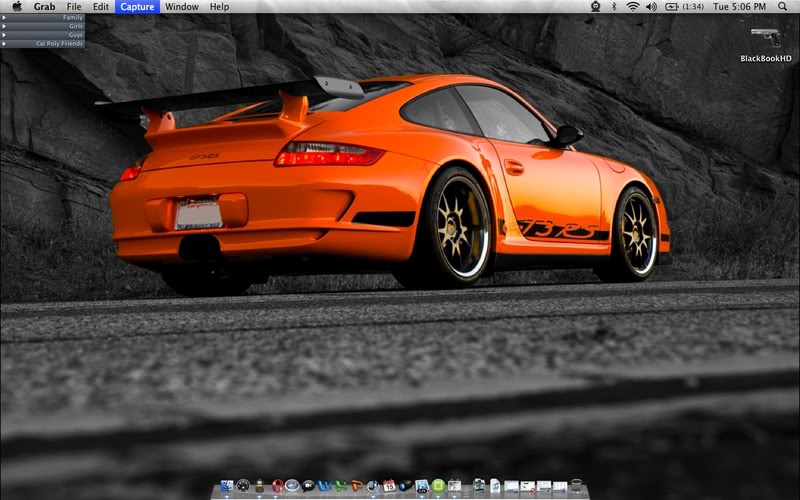Open Finder from the Dock

(227, 486)
